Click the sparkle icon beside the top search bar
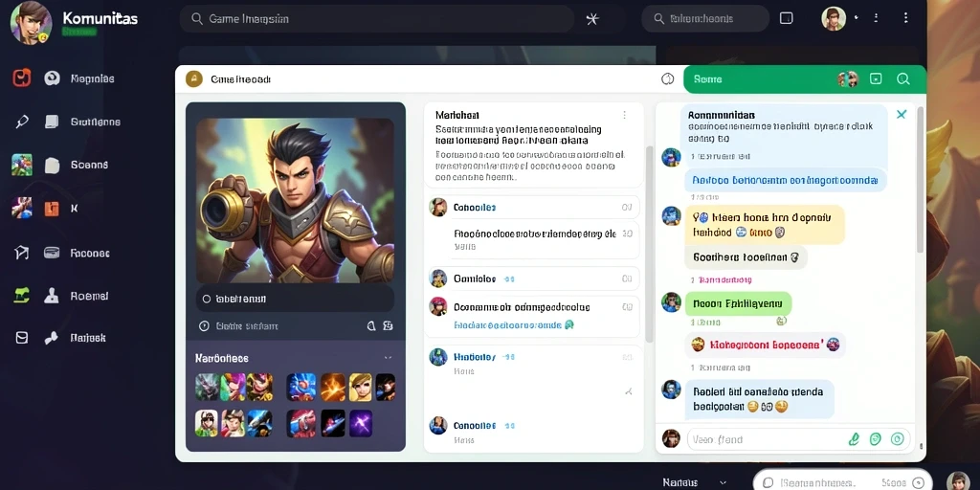980x490 pixels. [591, 19]
